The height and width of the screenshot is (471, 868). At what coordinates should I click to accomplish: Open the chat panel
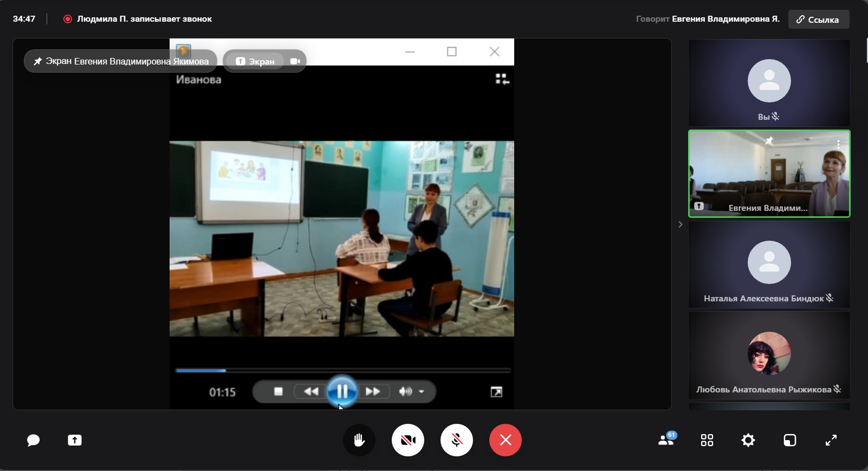[34, 440]
